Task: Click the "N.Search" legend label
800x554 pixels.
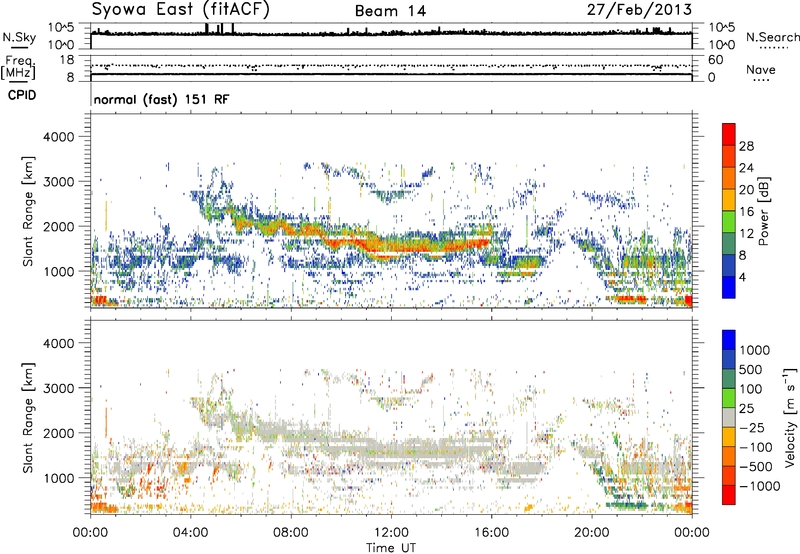Action: click(x=772, y=37)
